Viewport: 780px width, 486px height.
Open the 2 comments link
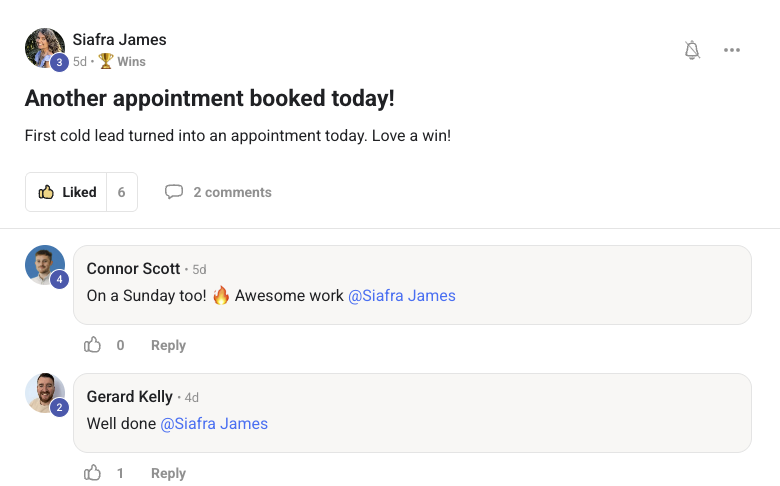[232, 192]
